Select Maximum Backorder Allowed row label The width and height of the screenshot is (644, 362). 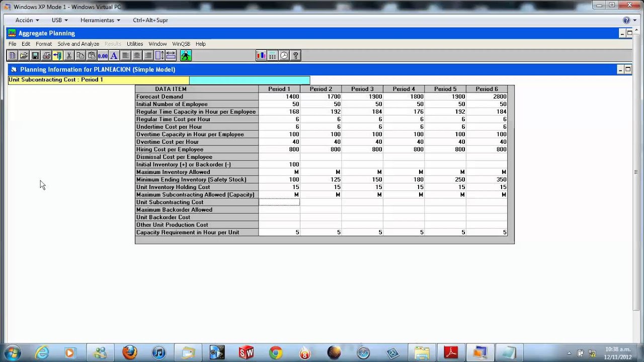click(197, 210)
